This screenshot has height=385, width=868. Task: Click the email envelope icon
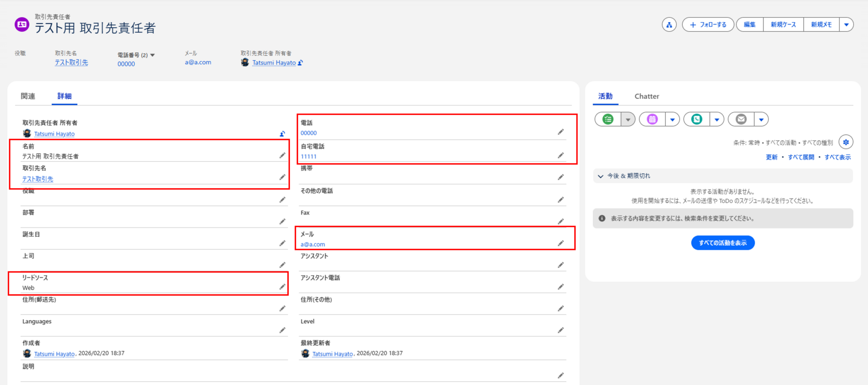[741, 119]
